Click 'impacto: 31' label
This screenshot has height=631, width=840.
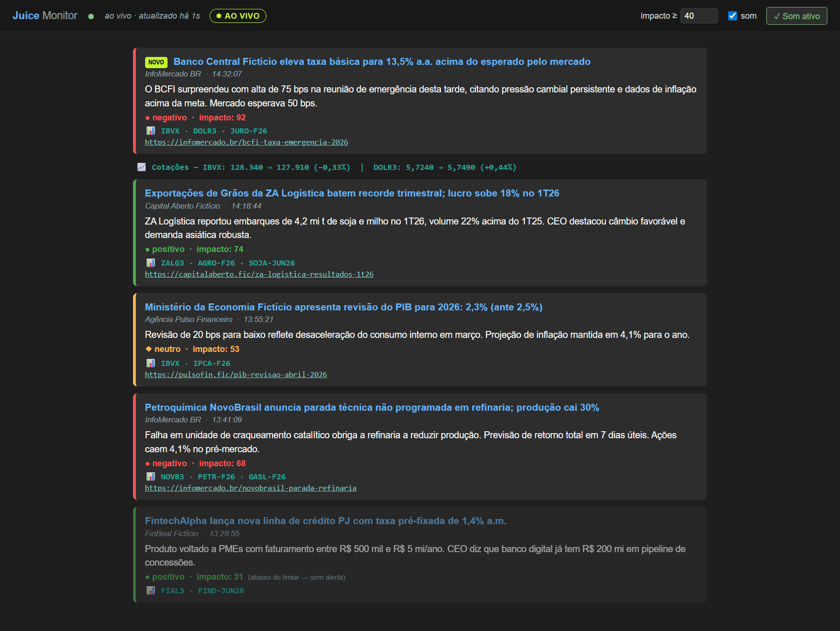point(220,577)
